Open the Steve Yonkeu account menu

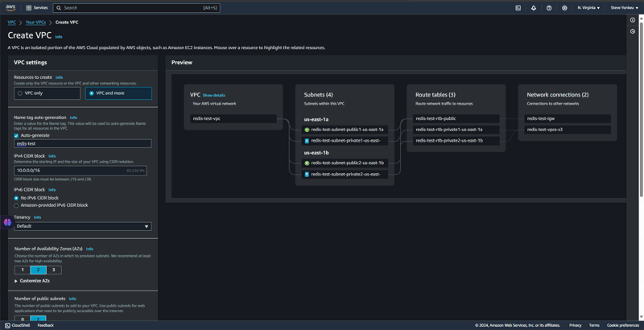pyautogui.click(x=625, y=8)
